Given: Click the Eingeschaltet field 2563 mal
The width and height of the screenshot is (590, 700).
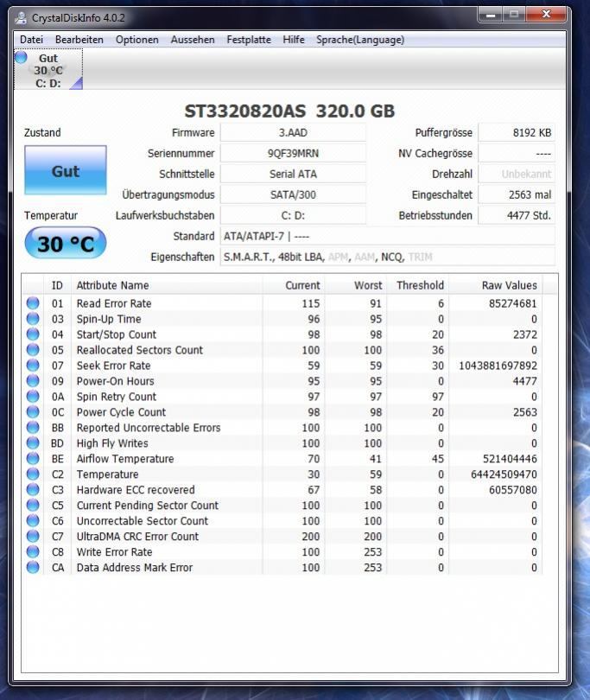Looking at the screenshot, I should [x=517, y=194].
